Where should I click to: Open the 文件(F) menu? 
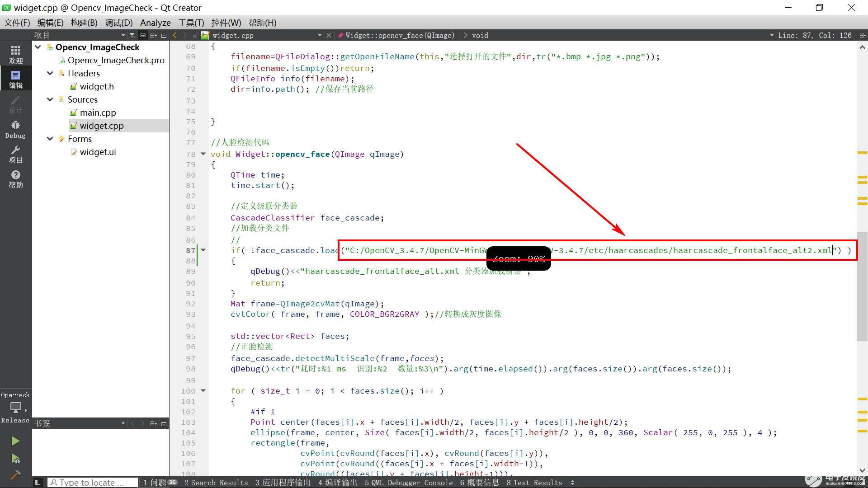click(17, 23)
